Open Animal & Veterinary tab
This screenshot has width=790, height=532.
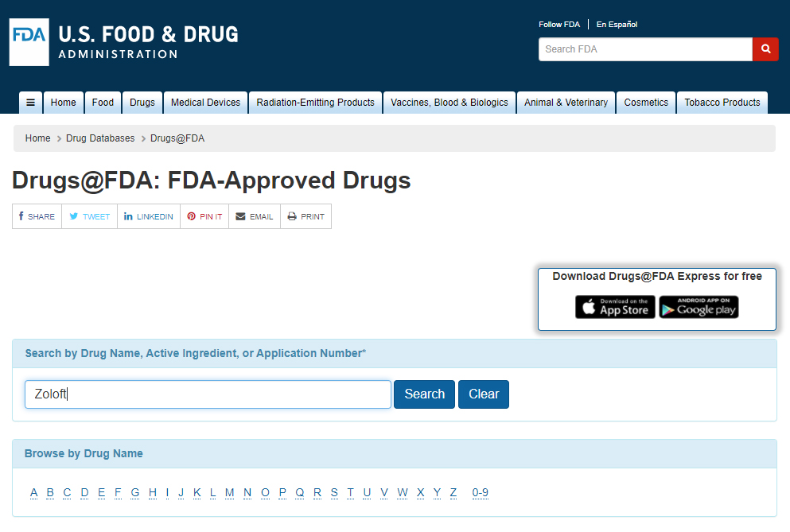[x=566, y=103]
